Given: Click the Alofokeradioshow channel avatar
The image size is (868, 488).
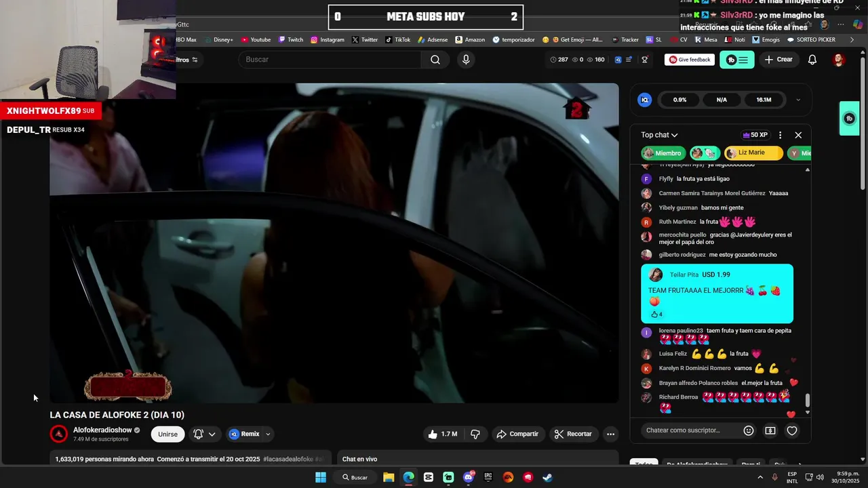Looking at the screenshot, I should 59,434.
